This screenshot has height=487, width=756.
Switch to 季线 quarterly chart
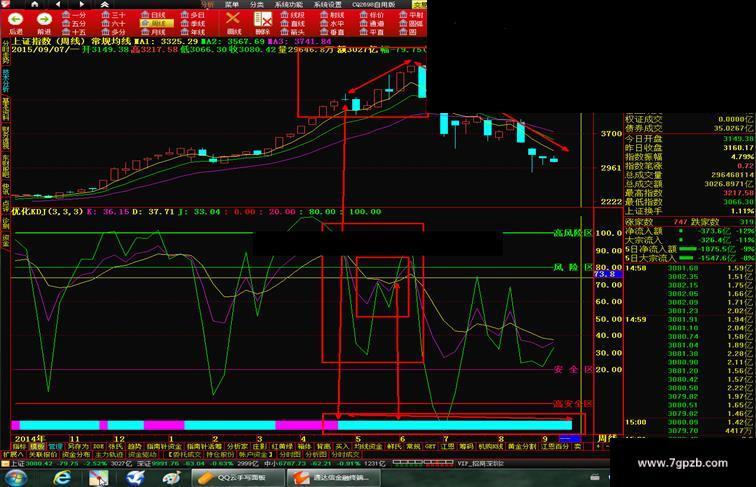tap(192, 24)
